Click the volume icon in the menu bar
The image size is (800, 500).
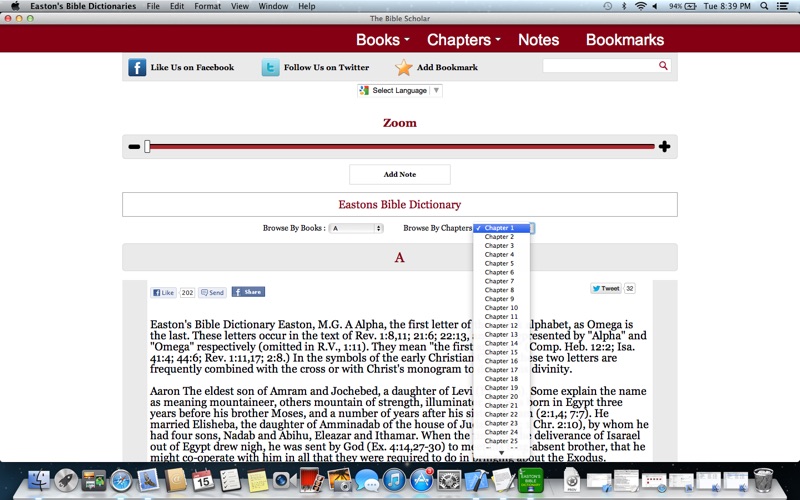(x=655, y=6)
